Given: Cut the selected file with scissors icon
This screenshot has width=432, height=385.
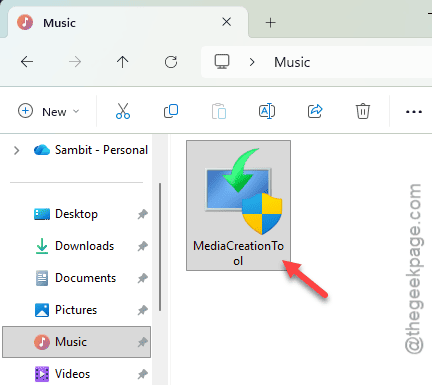Looking at the screenshot, I should point(123,111).
